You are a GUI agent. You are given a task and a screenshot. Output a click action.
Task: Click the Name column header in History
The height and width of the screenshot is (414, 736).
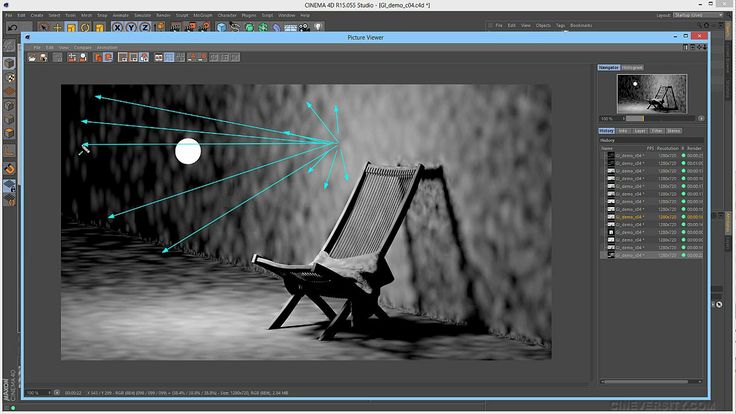click(607, 148)
